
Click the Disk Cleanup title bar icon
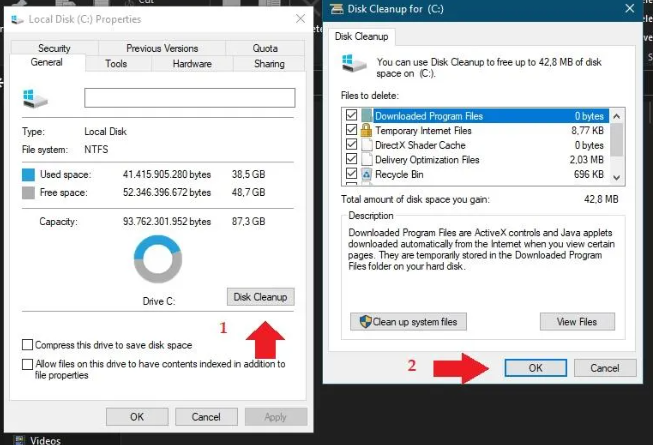[337, 9]
